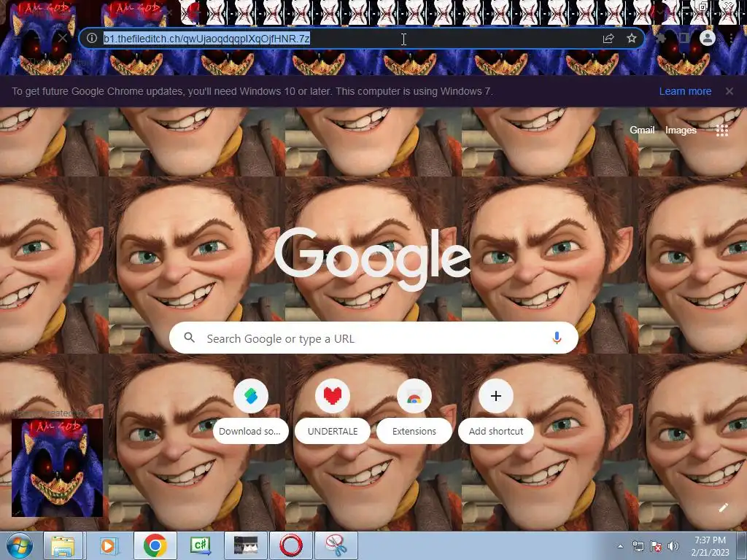The image size is (747, 560).
Task: Open Download so... shortcut tile
Action: pos(250,412)
